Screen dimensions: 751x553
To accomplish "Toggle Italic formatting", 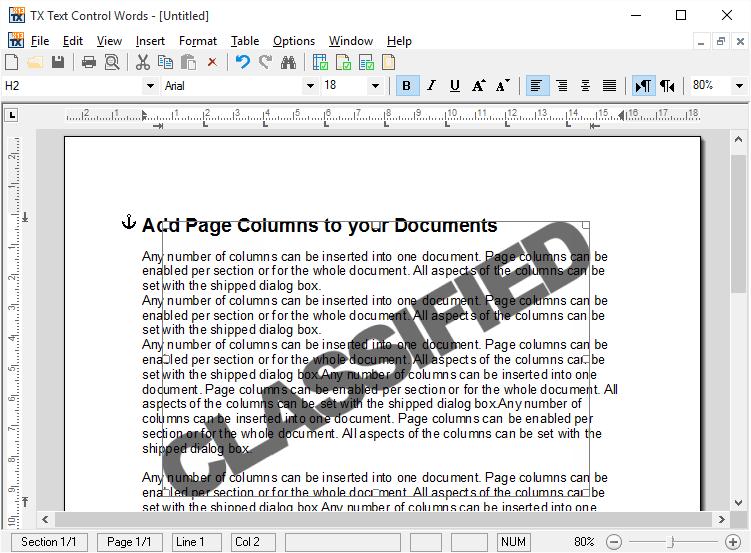I will pos(431,86).
